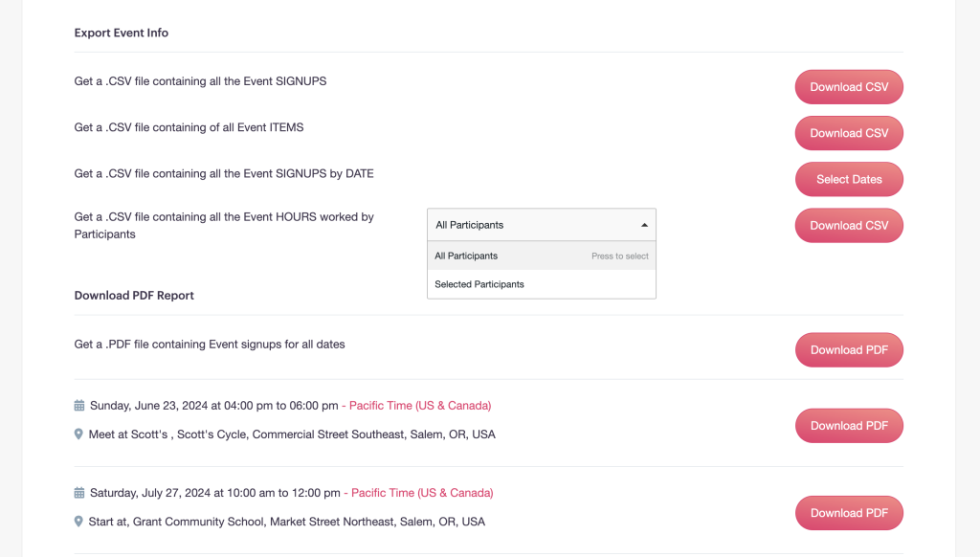Image resolution: width=980 pixels, height=557 pixels.
Task: Click Pacific Time link on July 27 event
Action: (x=421, y=493)
